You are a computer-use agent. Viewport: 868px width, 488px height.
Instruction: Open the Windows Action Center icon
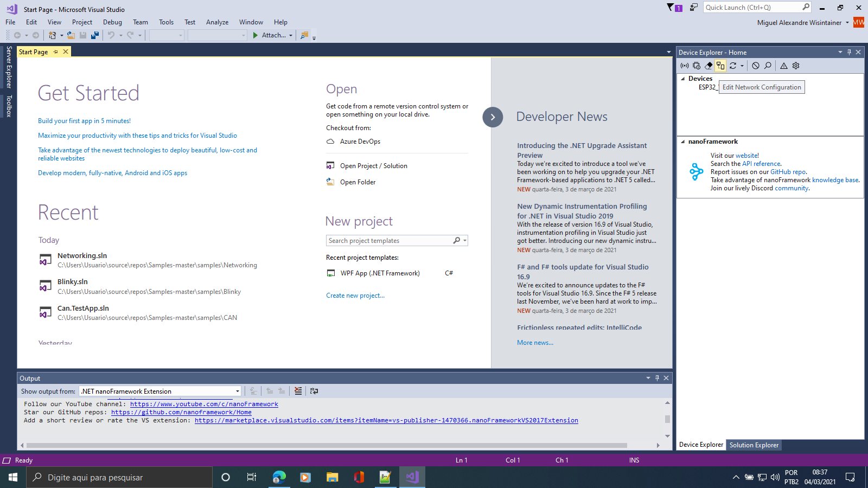tap(850, 477)
